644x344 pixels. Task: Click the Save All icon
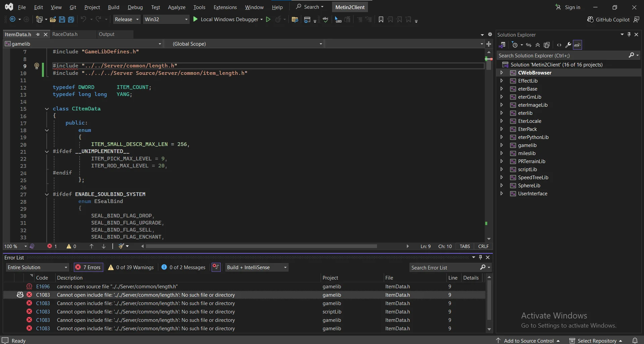point(71,19)
